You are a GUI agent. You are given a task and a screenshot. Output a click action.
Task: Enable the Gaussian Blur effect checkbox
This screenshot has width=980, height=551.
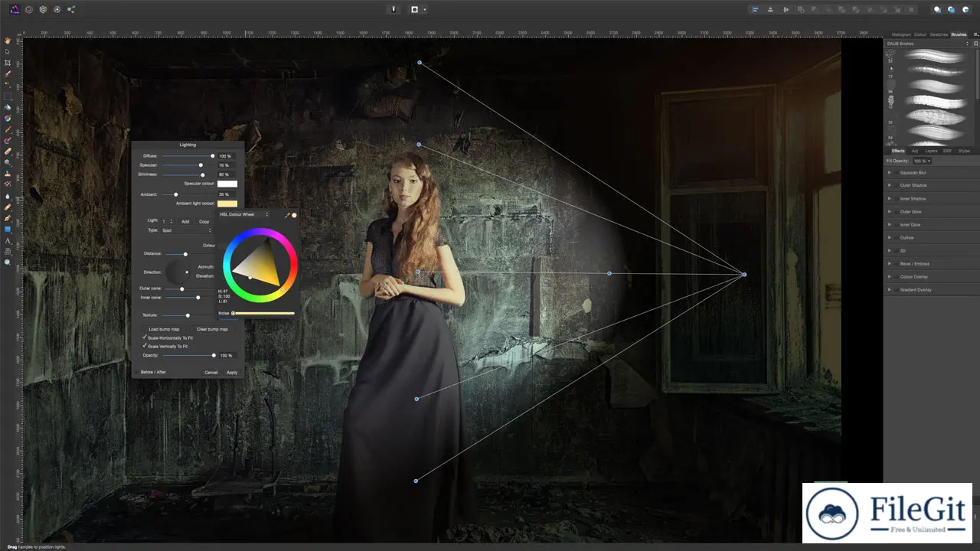point(896,172)
